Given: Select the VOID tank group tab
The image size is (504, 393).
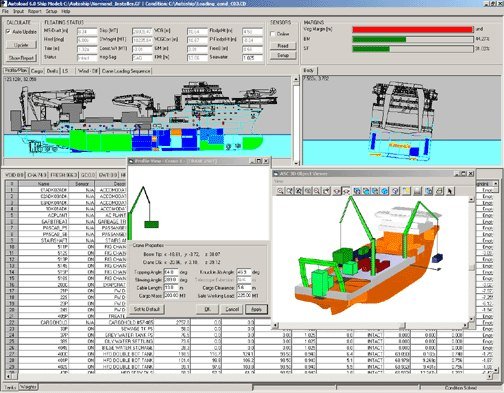Looking at the screenshot, I should pyautogui.click(x=15, y=175).
